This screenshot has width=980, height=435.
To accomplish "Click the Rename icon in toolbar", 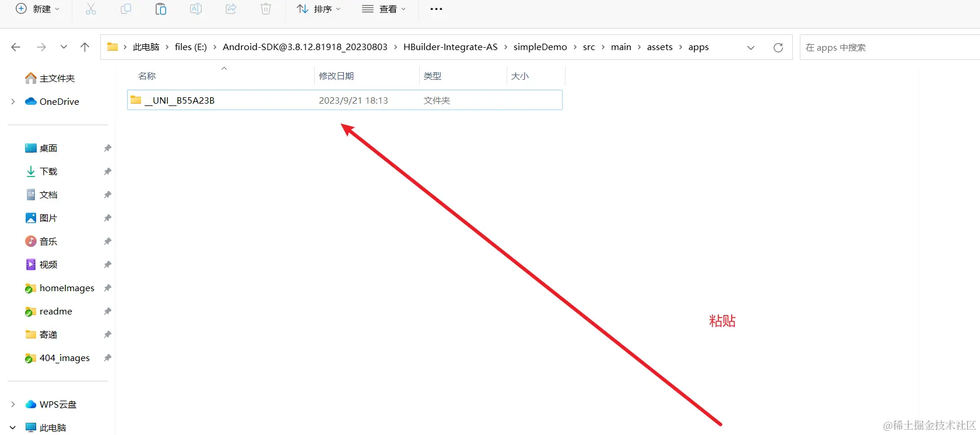I will pos(196,9).
